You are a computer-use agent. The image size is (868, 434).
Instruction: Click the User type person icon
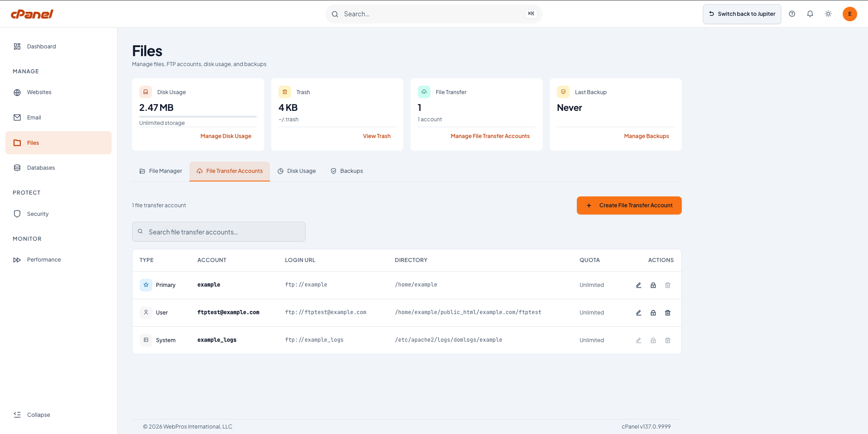click(146, 313)
